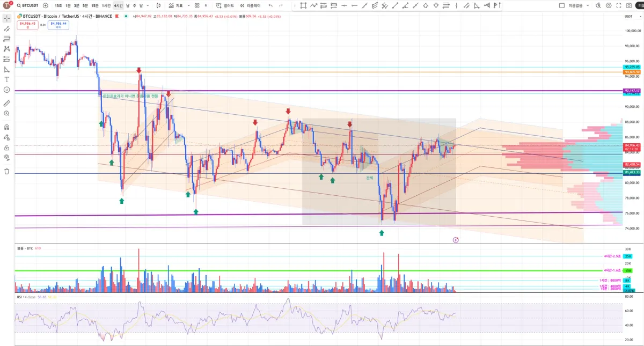The image size is (644, 346).
Task: Select the 1시간 timeframe
Action: point(106,5)
